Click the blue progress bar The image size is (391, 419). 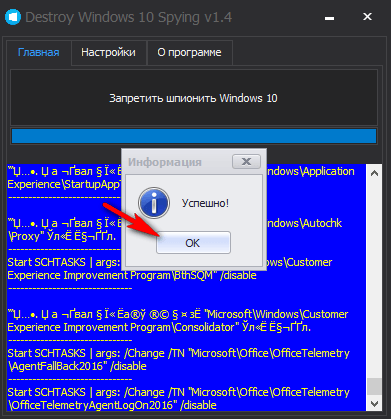point(194,136)
